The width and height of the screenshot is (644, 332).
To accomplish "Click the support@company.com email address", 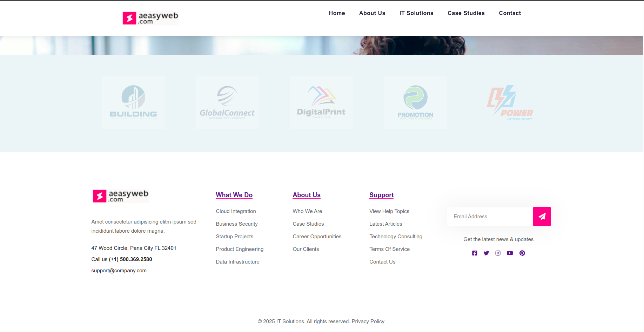I will tap(119, 271).
